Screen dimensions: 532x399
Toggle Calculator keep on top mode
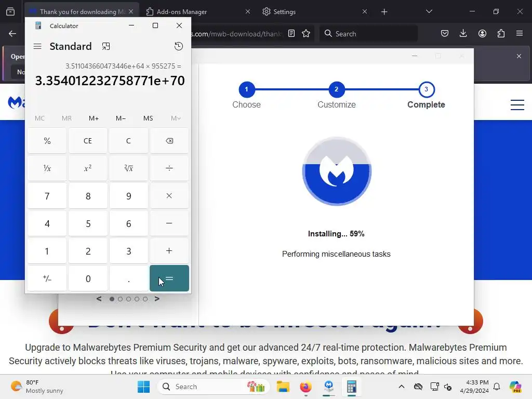(x=106, y=46)
